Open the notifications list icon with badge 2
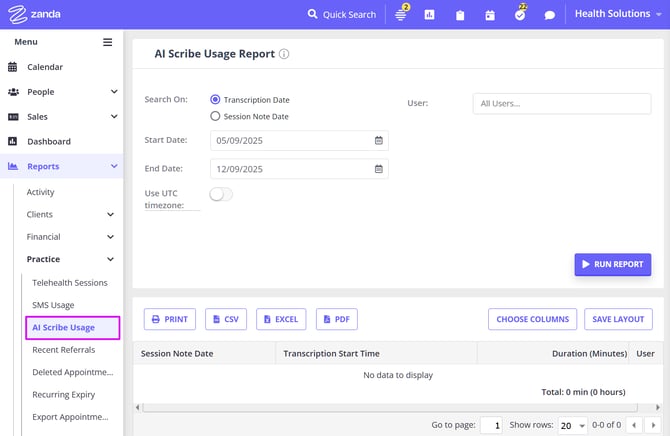This screenshot has height=436, width=670. click(x=401, y=15)
